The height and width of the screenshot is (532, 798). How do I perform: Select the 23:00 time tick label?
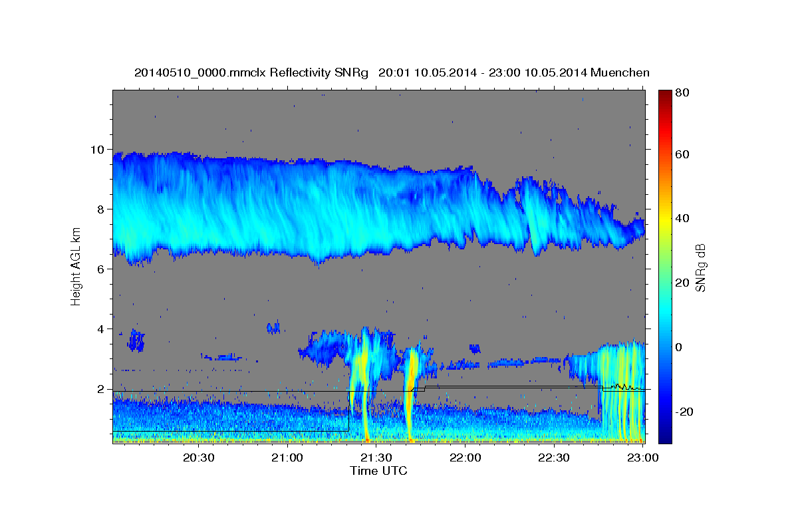coord(642,458)
